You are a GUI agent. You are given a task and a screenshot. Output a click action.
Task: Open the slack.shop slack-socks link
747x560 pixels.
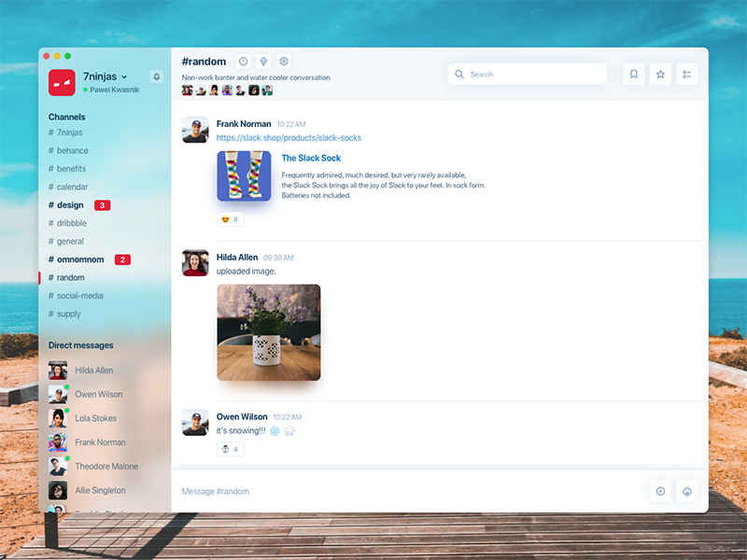click(x=289, y=138)
